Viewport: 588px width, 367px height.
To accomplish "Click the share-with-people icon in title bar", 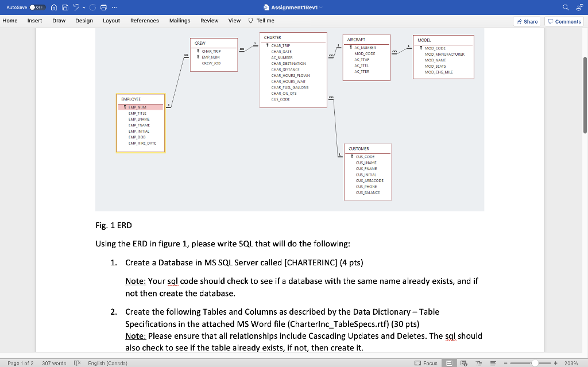I will pos(579,7).
